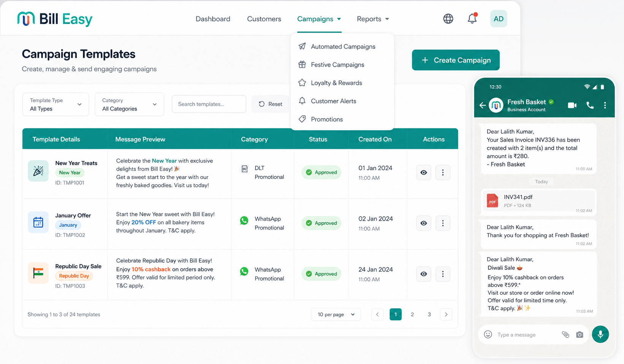This screenshot has height=364, width=624.
Task: Click 'Showing 1 to 3 of 24 templates'
Action: 64,315
